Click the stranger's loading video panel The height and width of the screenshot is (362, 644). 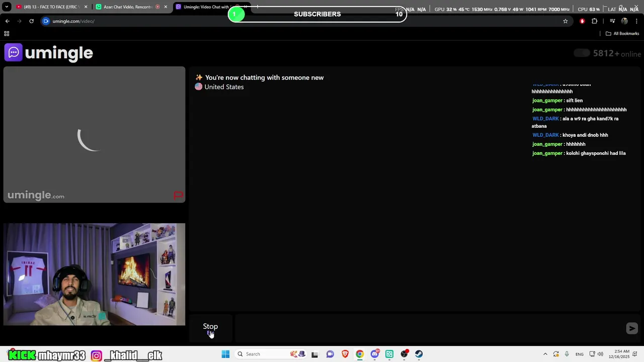(x=94, y=135)
